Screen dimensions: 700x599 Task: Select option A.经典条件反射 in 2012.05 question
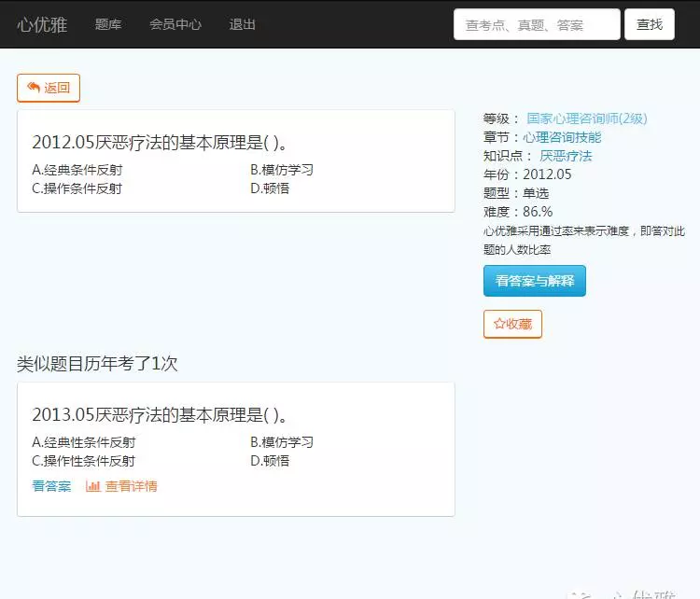point(77,170)
